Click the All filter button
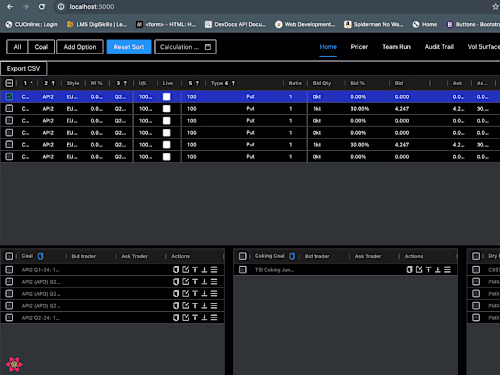This screenshot has height=375, width=500. click(17, 47)
